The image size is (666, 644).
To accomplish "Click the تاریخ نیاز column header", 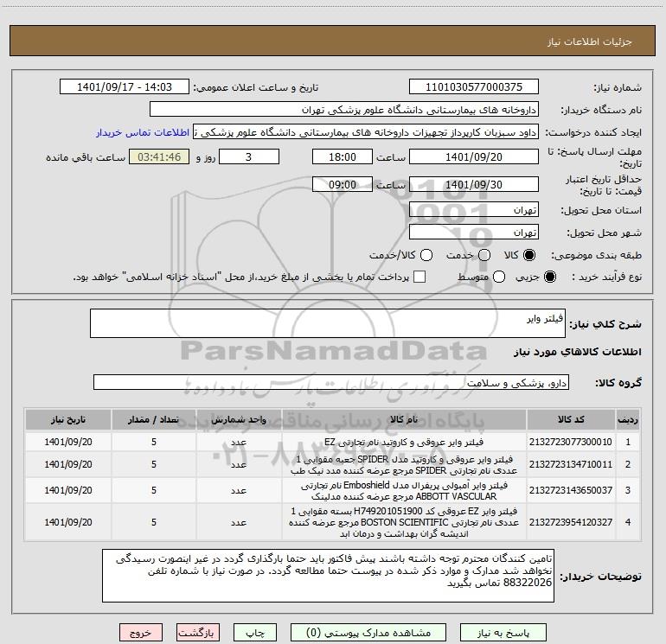I will (x=68, y=419).
